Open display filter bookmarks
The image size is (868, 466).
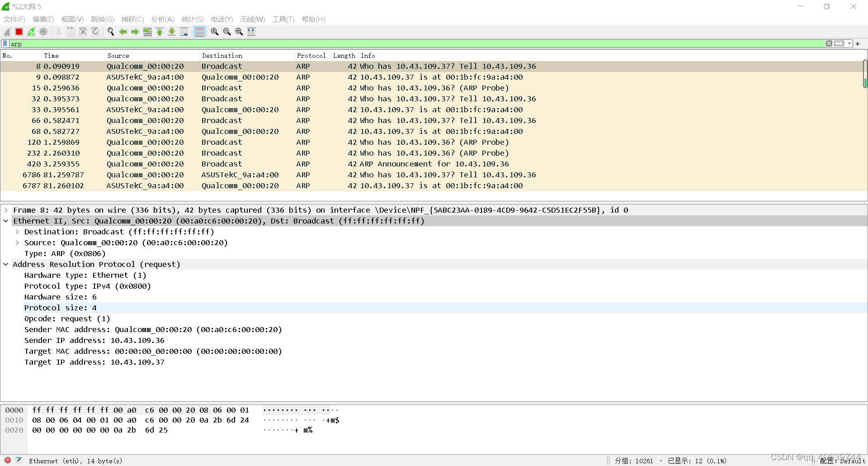5,44
